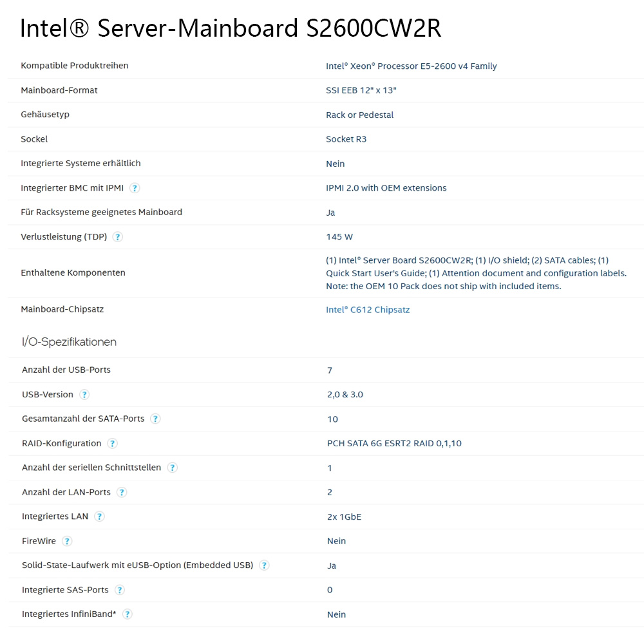Select the 2,0 & 3.0 USB version value
The image size is (644, 644).
(x=345, y=395)
